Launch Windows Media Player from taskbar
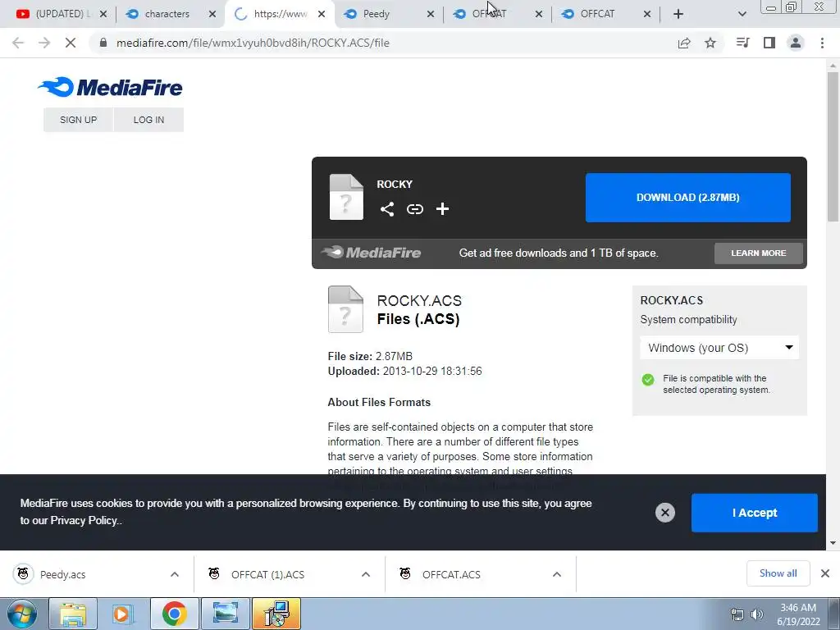The height and width of the screenshot is (630, 840). (x=123, y=614)
